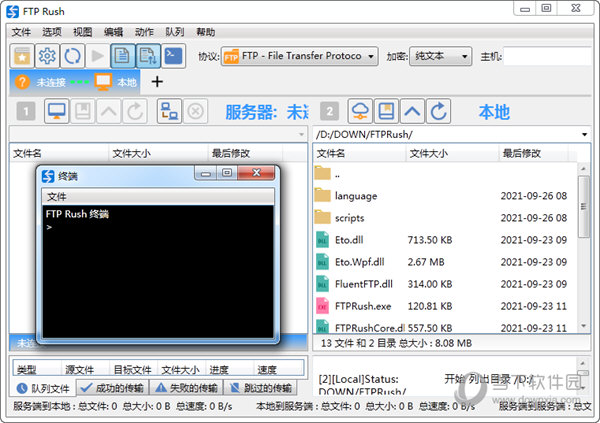Go up one directory in right pane
This screenshot has width=600, height=423.
(x=412, y=111)
